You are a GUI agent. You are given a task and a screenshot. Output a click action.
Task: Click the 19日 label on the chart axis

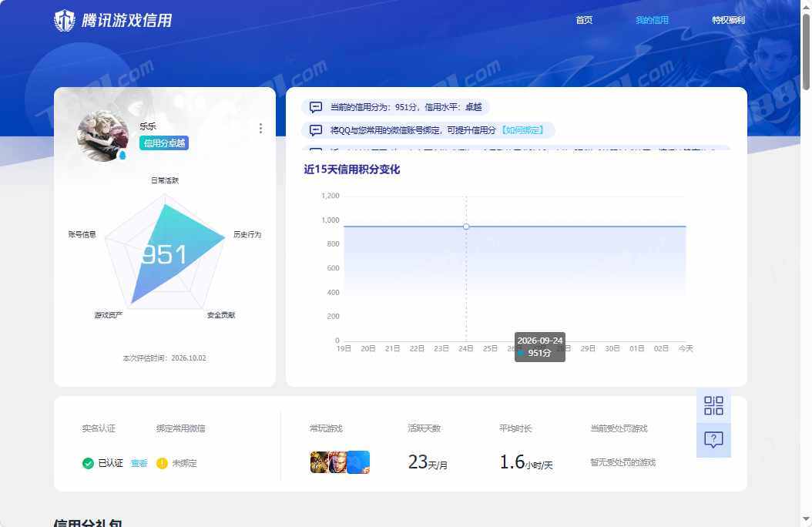344,348
